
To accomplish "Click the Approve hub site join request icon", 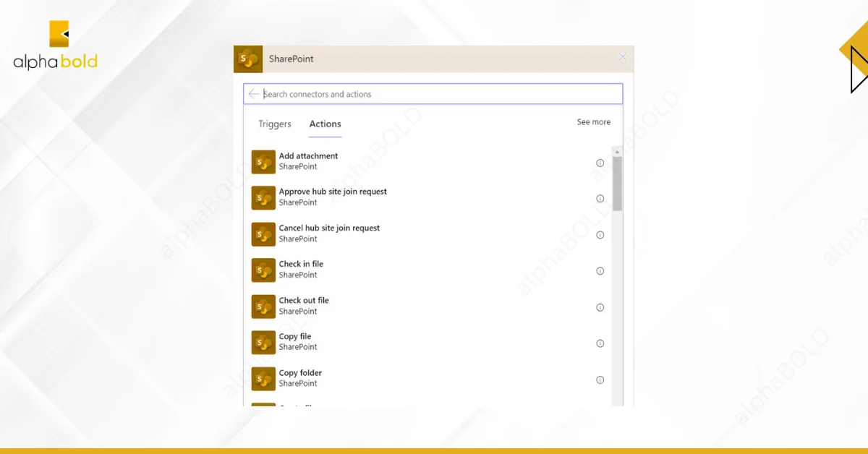I will tap(263, 198).
